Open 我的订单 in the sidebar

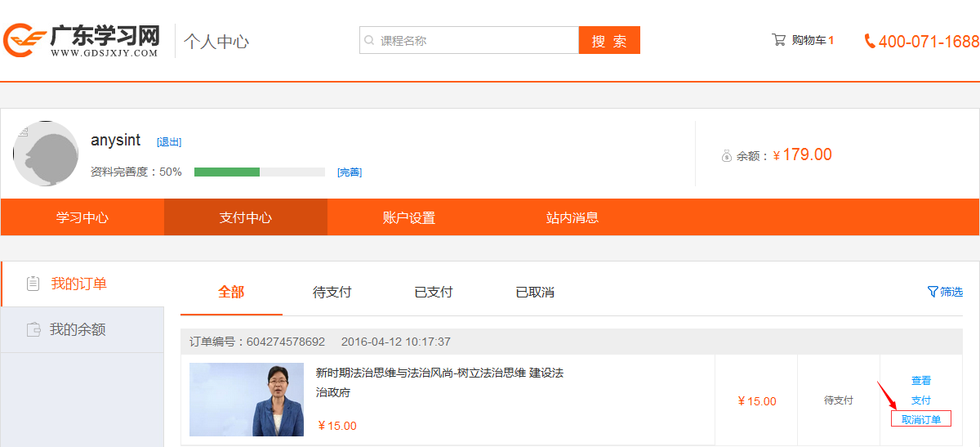pyautogui.click(x=79, y=284)
